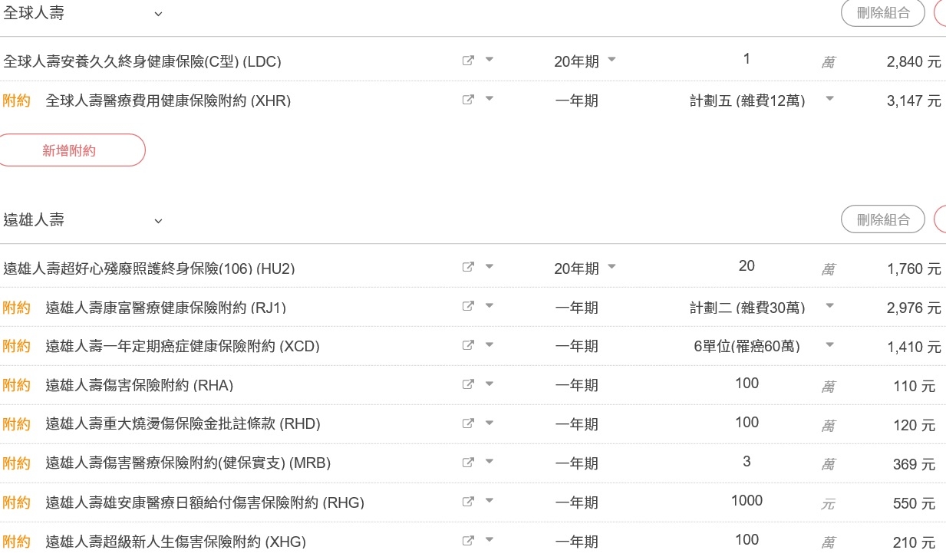946x560 pixels.
Task: Open external link for XCD 癌症附約
Action: [468, 346]
